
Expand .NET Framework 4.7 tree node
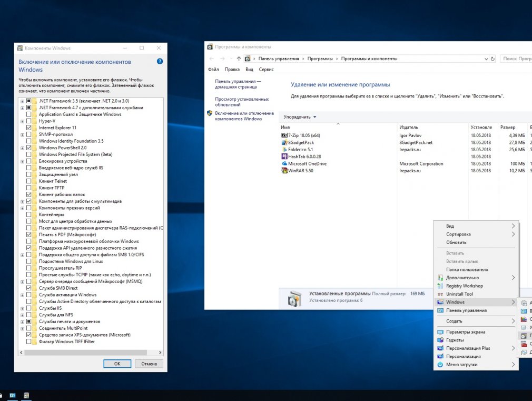[x=23, y=108]
